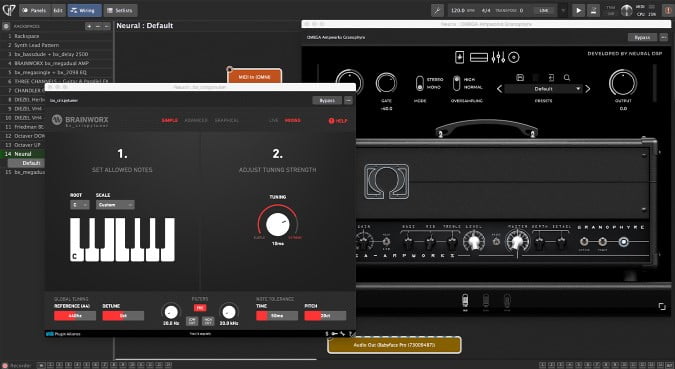The image size is (675, 369).
Task: Adjust note tolerance TIME slider
Action: pos(277,316)
